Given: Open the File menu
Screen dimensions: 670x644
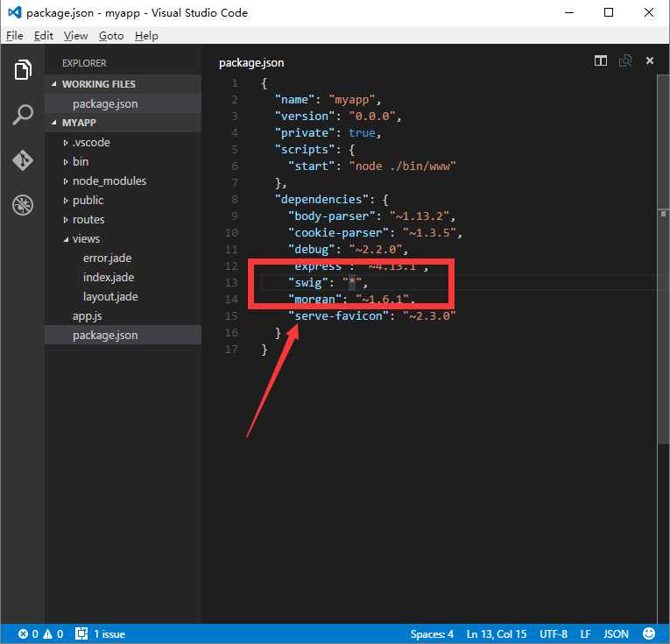Looking at the screenshot, I should 15,36.
